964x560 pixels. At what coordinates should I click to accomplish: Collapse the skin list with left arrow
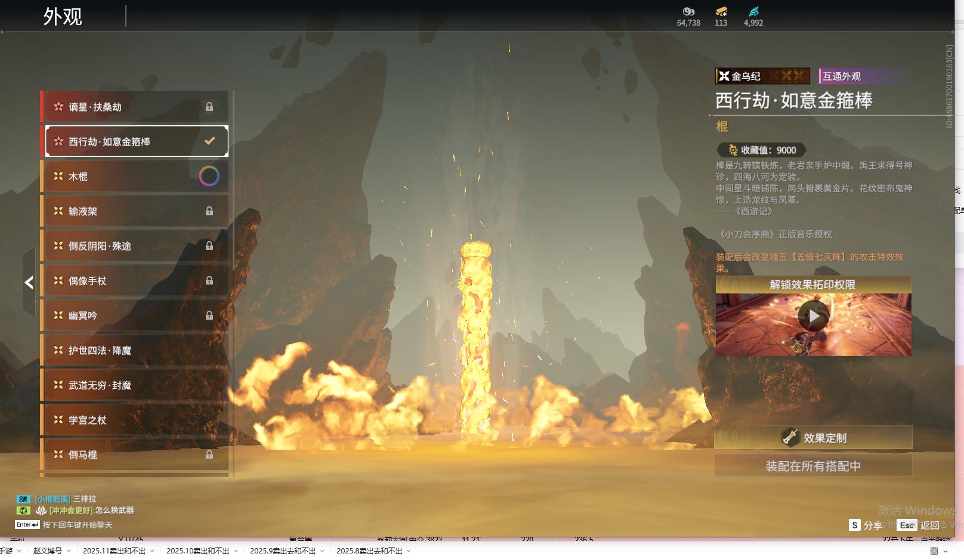29,283
